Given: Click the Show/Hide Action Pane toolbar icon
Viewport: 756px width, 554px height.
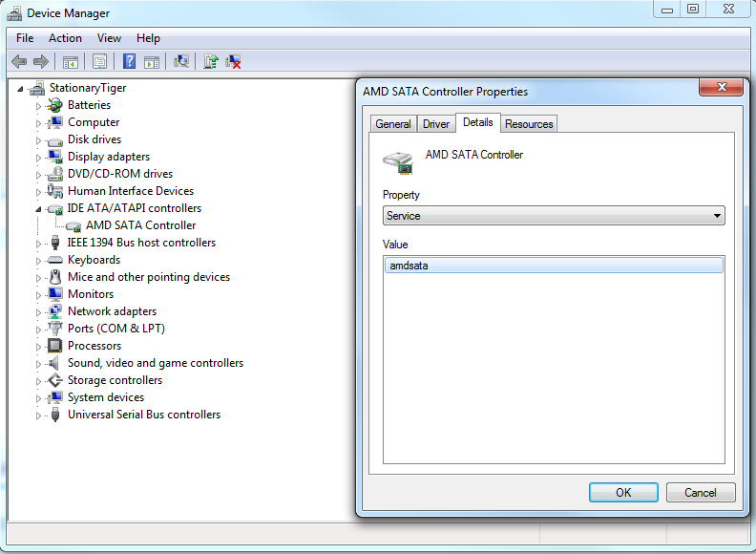Looking at the screenshot, I should pyautogui.click(x=152, y=62).
